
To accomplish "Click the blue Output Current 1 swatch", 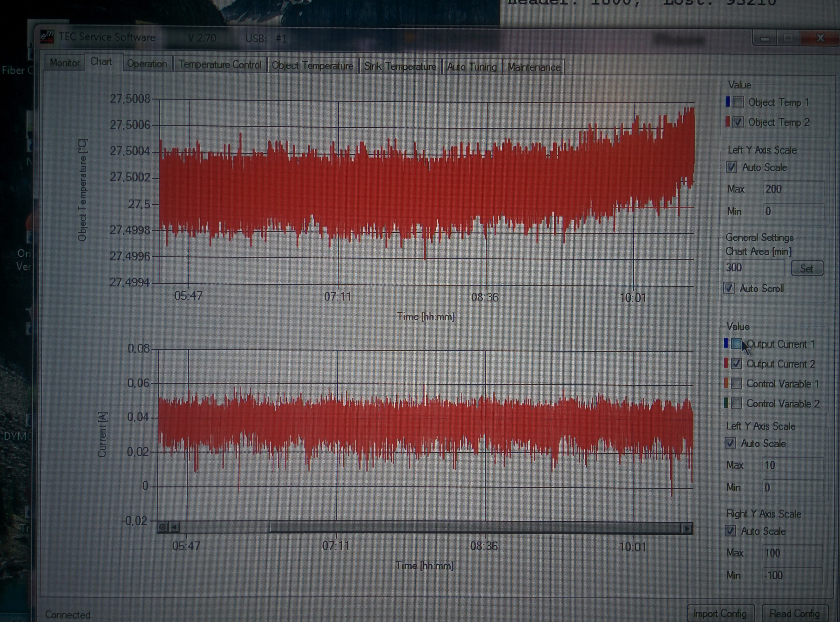I will (726, 343).
